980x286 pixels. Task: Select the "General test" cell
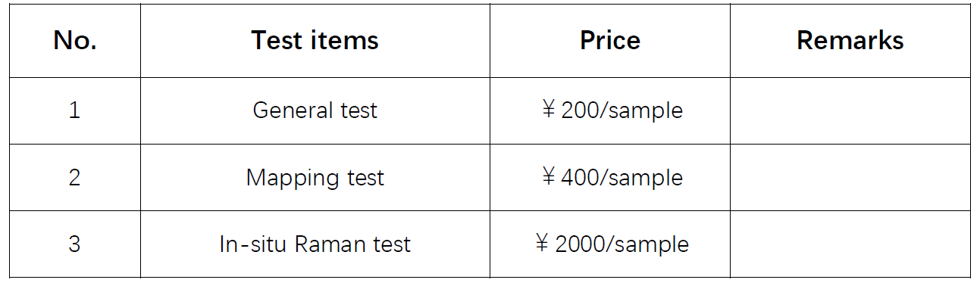click(315, 110)
